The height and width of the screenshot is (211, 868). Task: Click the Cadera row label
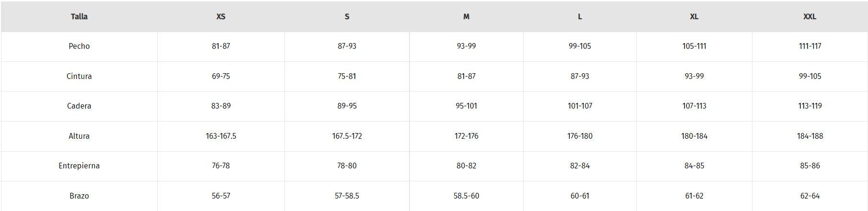pos(79,106)
